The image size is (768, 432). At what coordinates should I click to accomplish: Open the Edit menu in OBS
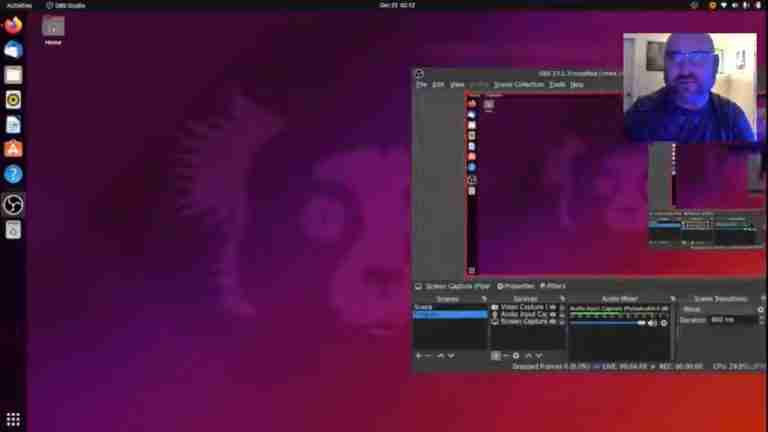[x=438, y=85]
